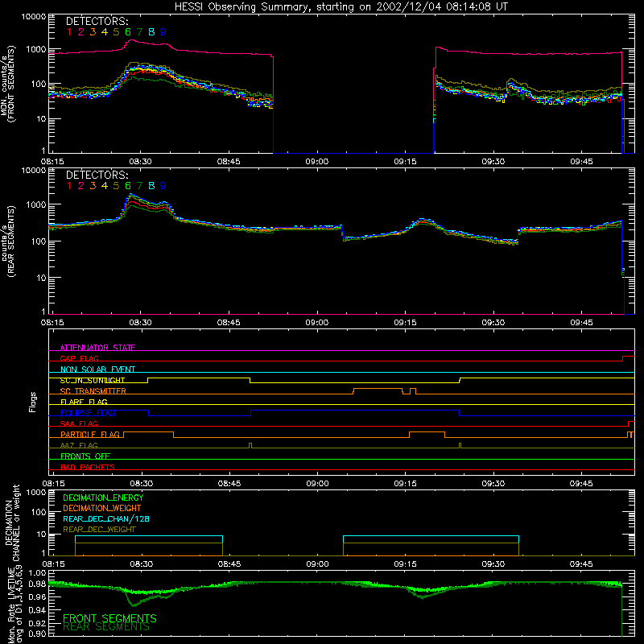Click detector 1 legend number in front segments plot

[x=69, y=32]
